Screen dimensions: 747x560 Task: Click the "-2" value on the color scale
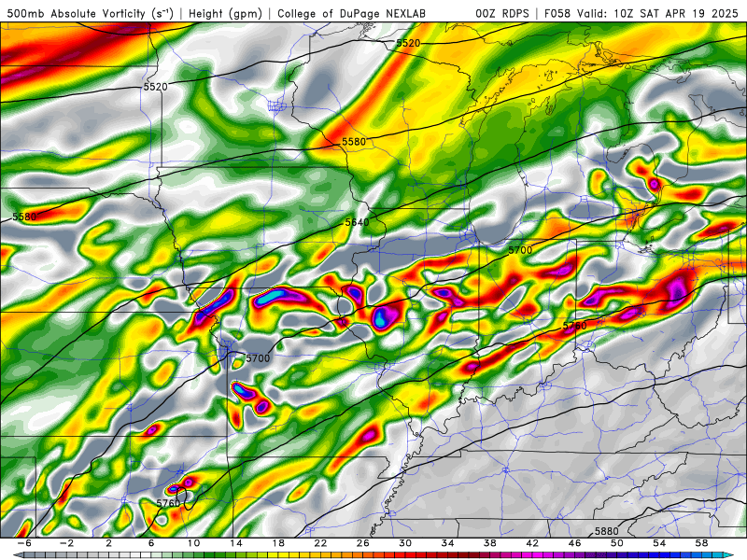pos(66,543)
